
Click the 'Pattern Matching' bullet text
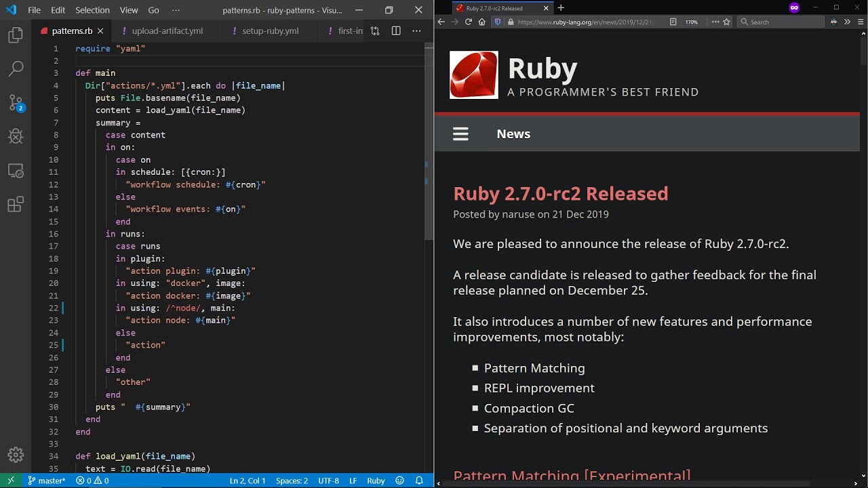(x=534, y=368)
